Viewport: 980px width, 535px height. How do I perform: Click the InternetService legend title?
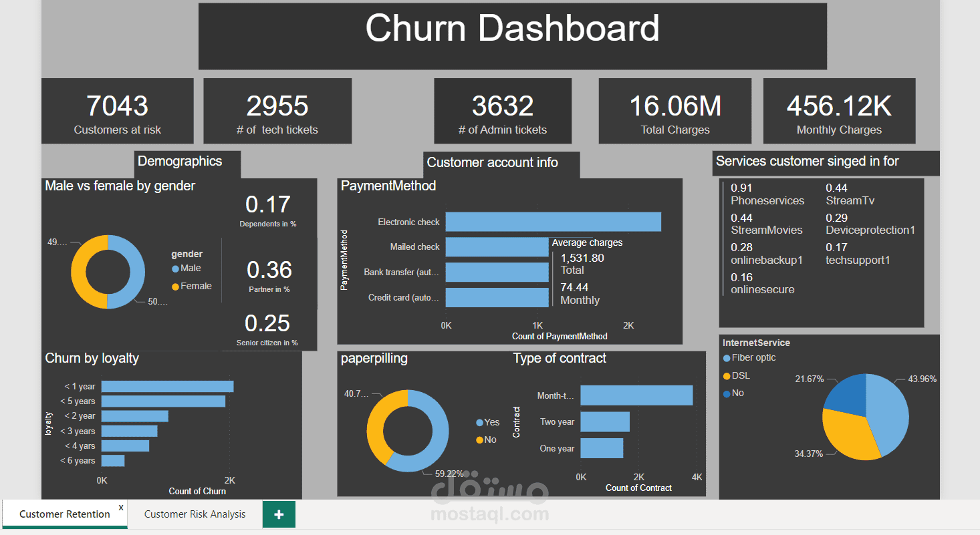[x=756, y=343]
